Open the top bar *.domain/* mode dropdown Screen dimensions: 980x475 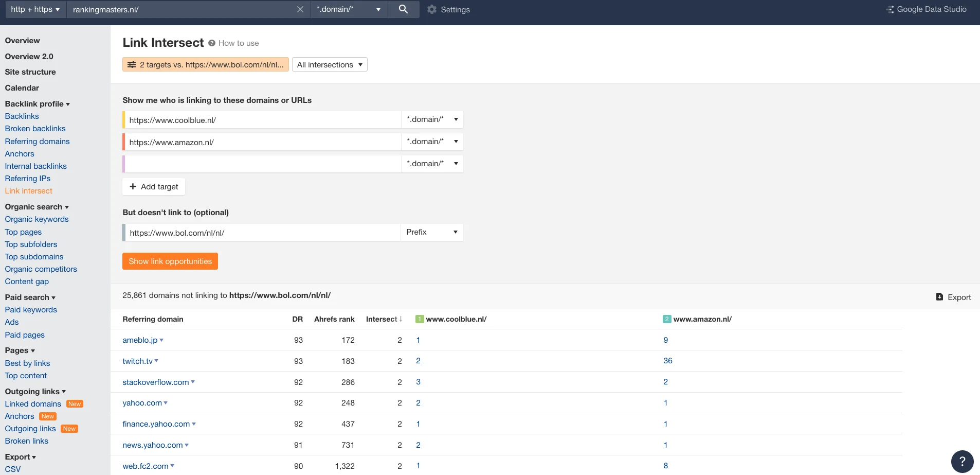pyautogui.click(x=349, y=9)
